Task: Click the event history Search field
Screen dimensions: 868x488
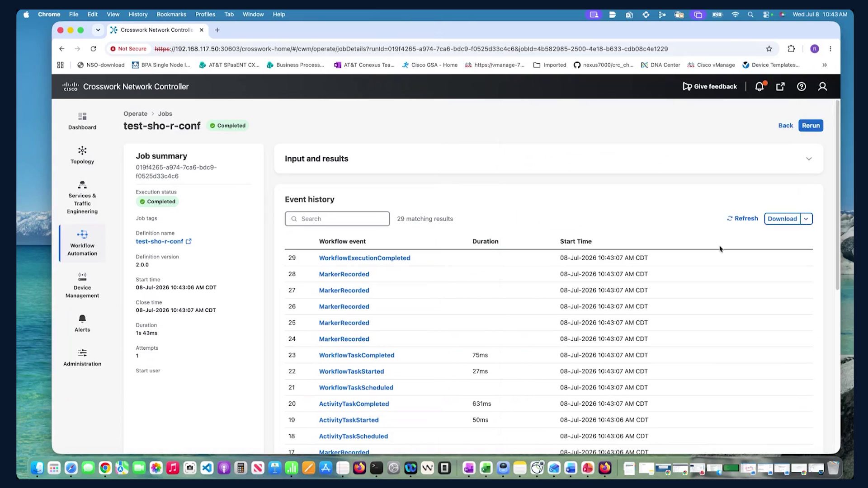Action: (x=337, y=219)
